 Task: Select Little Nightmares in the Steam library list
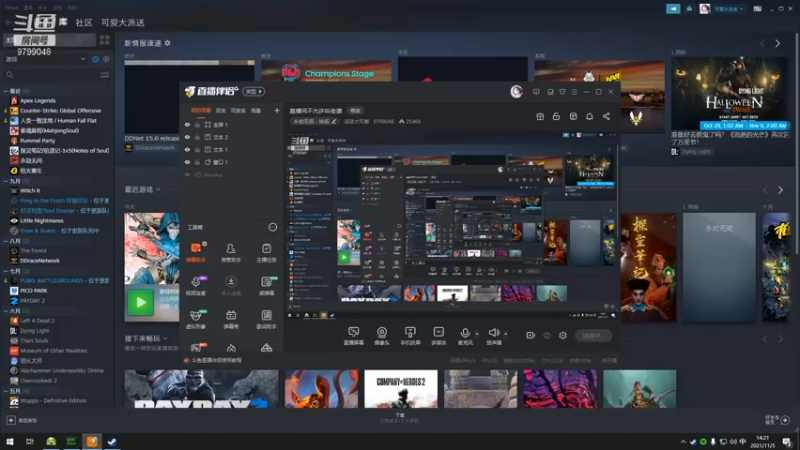click(42, 220)
